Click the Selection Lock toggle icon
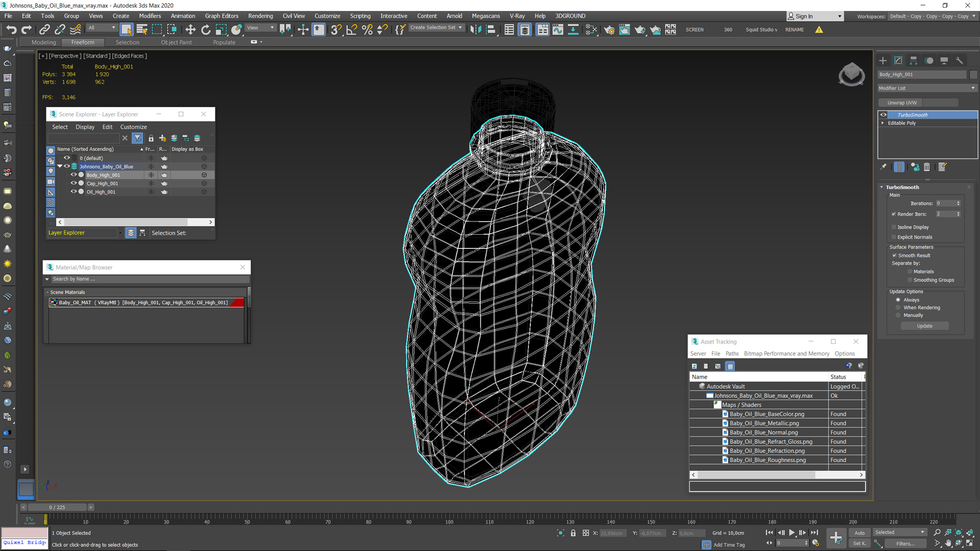This screenshot has height=551, width=980. [x=573, y=533]
